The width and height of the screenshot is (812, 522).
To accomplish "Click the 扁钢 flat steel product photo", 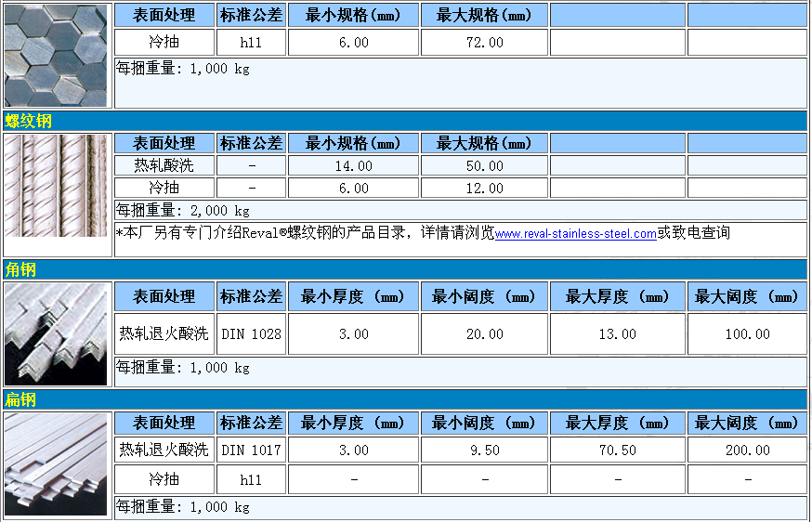I will pyautogui.click(x=56, y=464).
